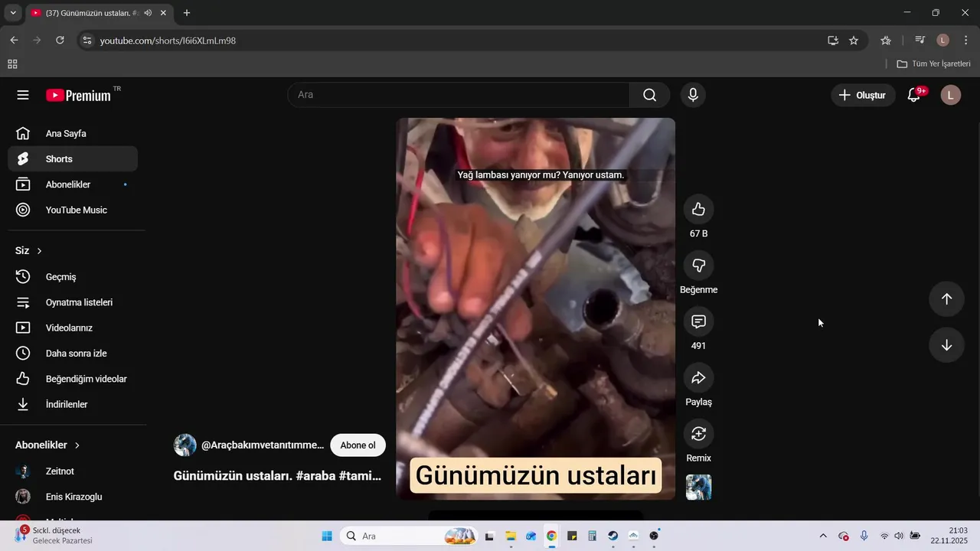The height and width of the screenshot is (551, 980).
Task: Open Oynatma listeleri
Action: (73, 302)
